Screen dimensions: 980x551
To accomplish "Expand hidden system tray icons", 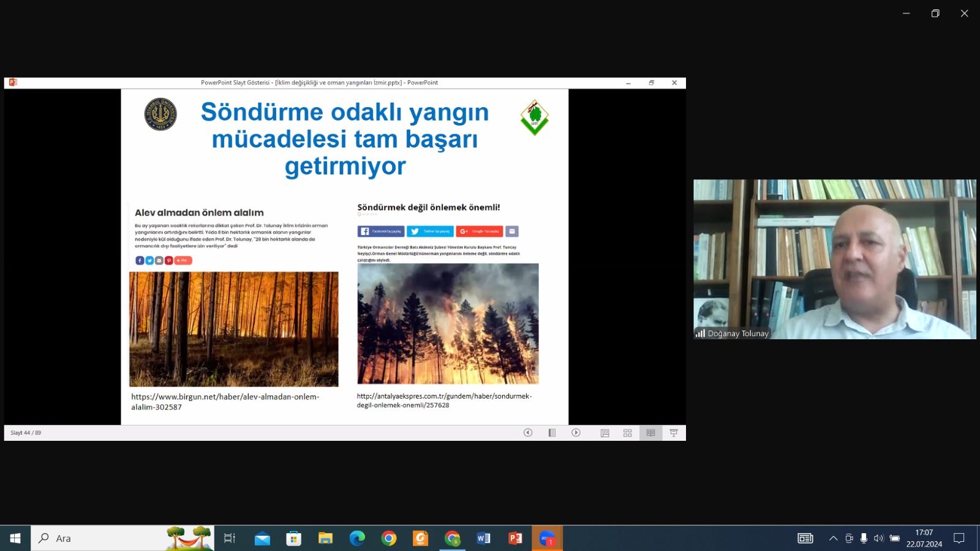I will coord(833,539).
